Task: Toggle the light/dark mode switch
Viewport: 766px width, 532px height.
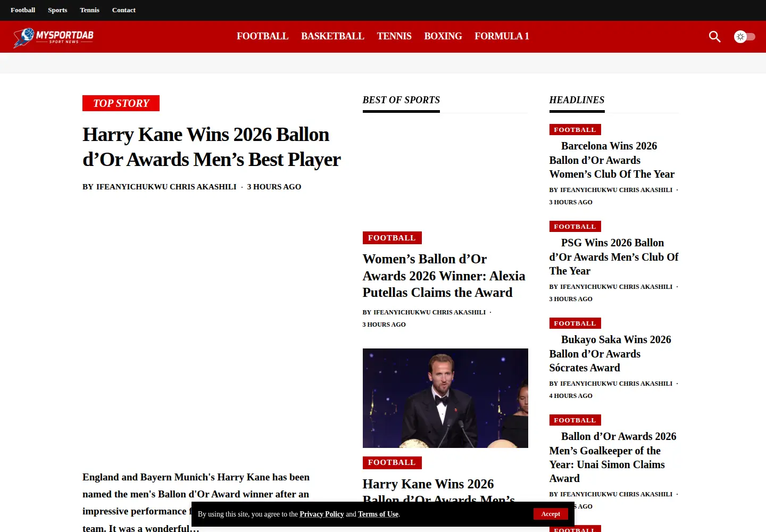Action: [x=745, y=37]
